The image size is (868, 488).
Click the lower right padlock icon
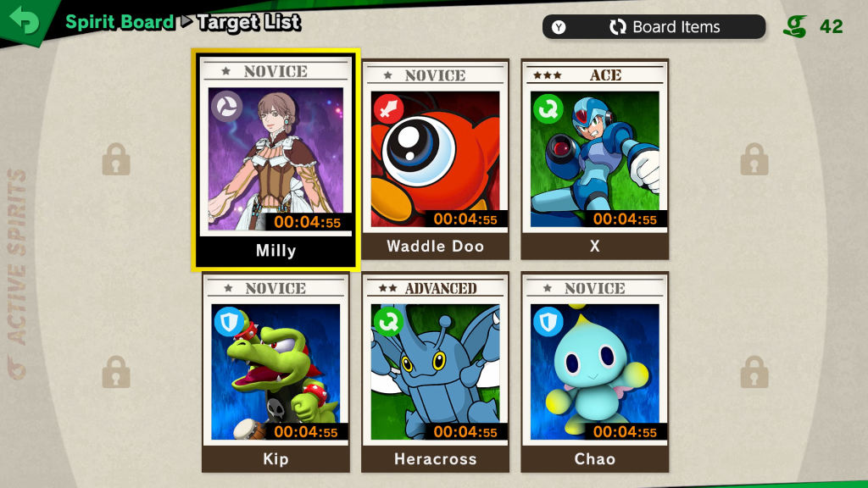point(754,372)
